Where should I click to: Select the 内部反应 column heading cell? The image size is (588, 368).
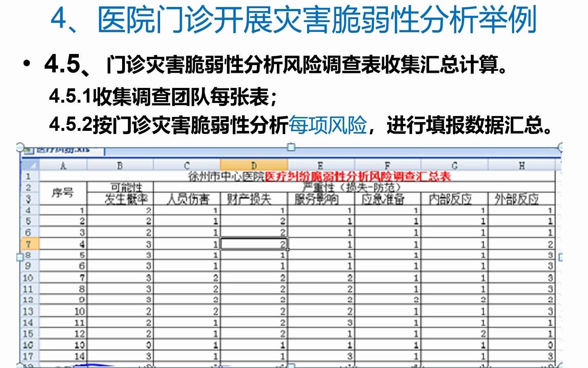pyautogui.click(x=454, y=199)
